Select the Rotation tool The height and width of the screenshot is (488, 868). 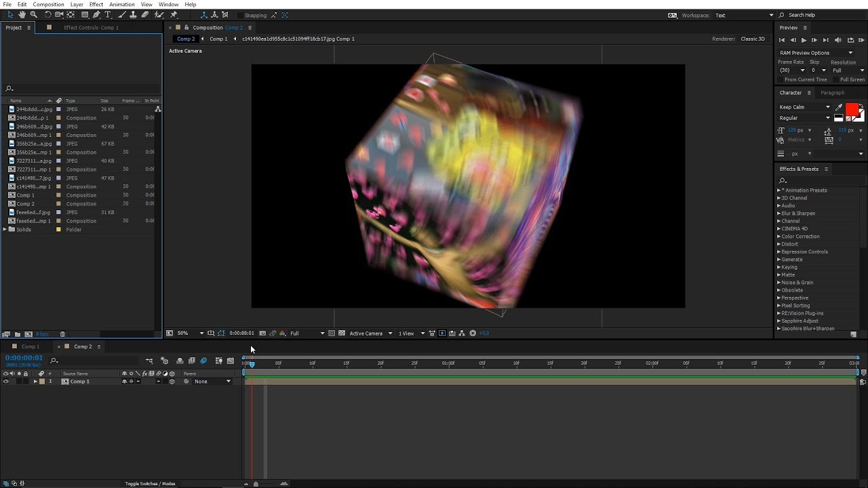[x=47, y=14]
